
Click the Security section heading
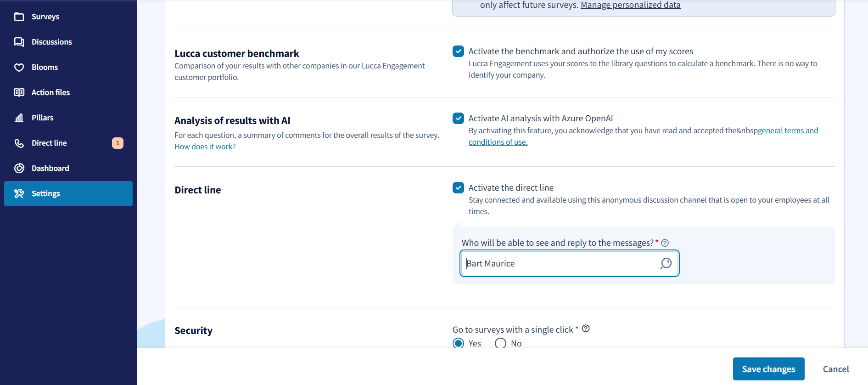(x=193, y=331)
